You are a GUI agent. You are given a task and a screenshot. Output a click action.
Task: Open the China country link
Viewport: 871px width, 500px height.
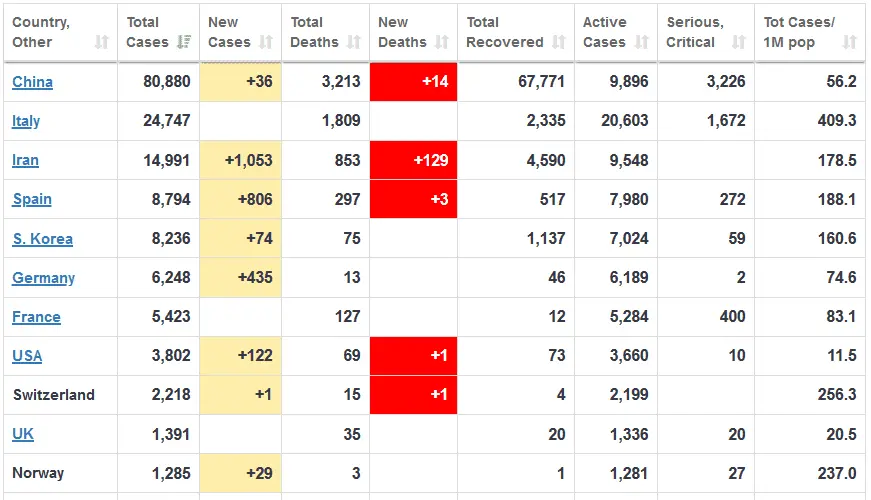coord(32,82)
